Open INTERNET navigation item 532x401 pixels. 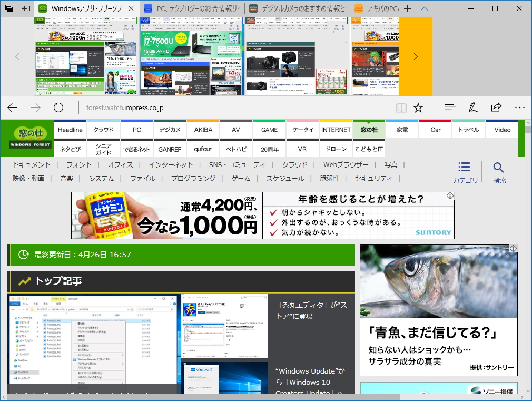point(336,130)
